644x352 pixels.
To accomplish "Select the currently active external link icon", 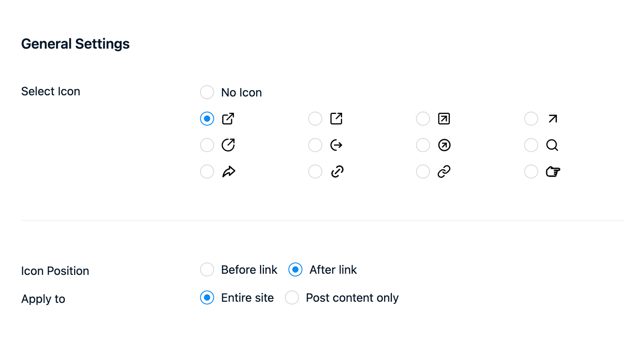I will [x=207, y=119].
